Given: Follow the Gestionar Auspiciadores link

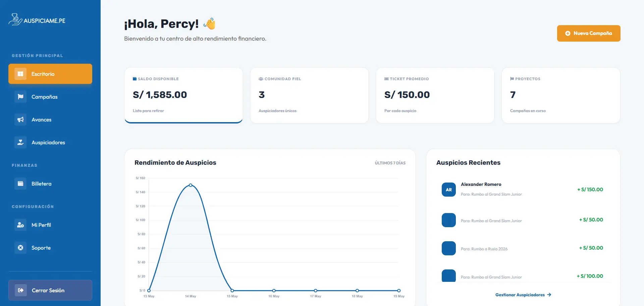Looking at the screenshot, I should tap(523, 295).
